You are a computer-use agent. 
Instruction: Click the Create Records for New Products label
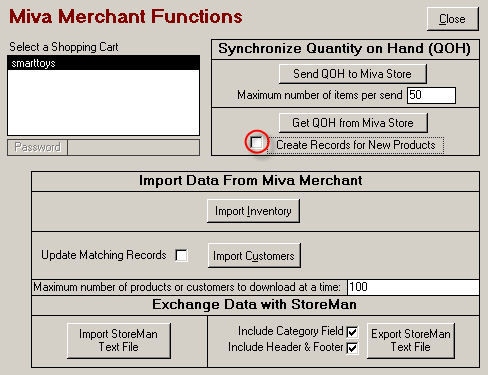[356, 145]
